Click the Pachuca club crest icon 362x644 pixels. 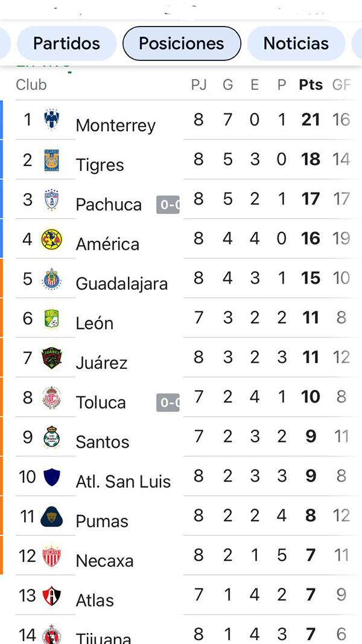pyautogui.click(x=52, y=199)
